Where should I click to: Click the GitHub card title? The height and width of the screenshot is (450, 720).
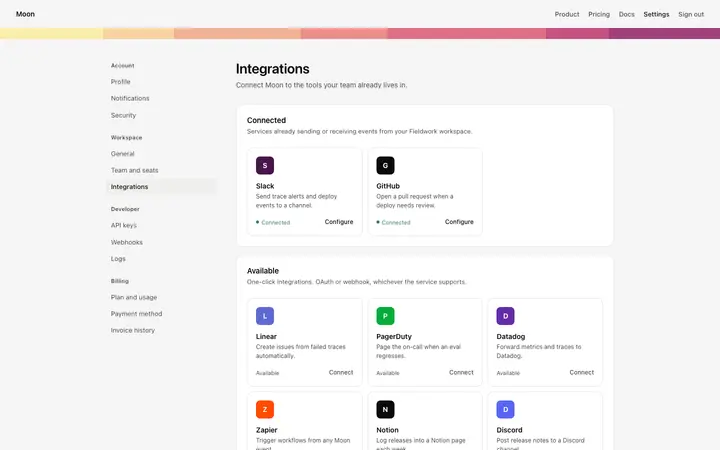click(x=388, y=186)
